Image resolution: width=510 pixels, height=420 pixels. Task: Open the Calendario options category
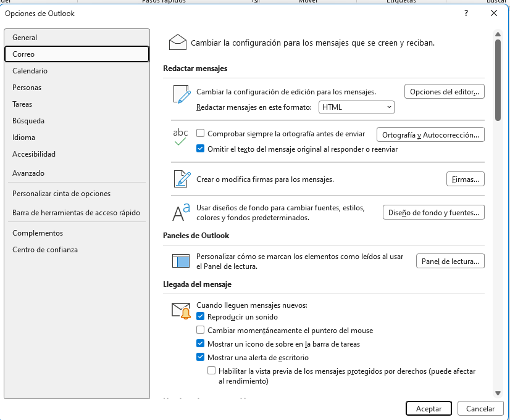pyautogui.click(x=77, y=71)
